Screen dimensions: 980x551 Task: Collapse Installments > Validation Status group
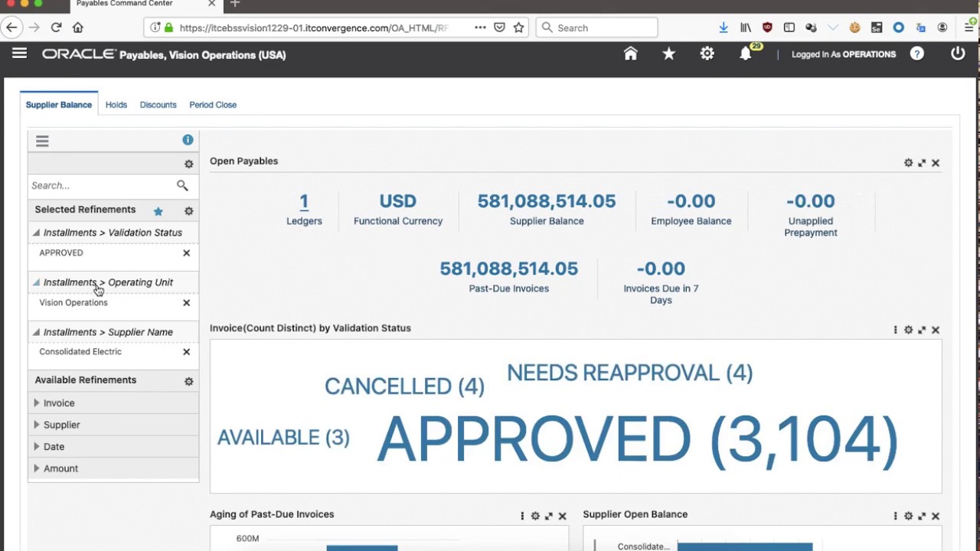click(x=36, y=233)
